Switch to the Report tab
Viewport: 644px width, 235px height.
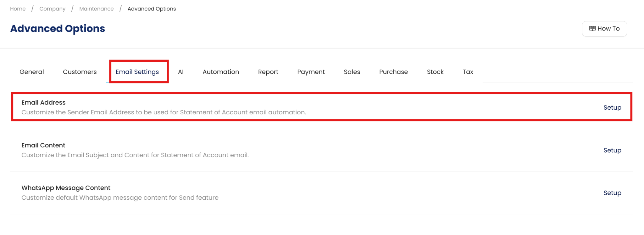coord(268,72)
